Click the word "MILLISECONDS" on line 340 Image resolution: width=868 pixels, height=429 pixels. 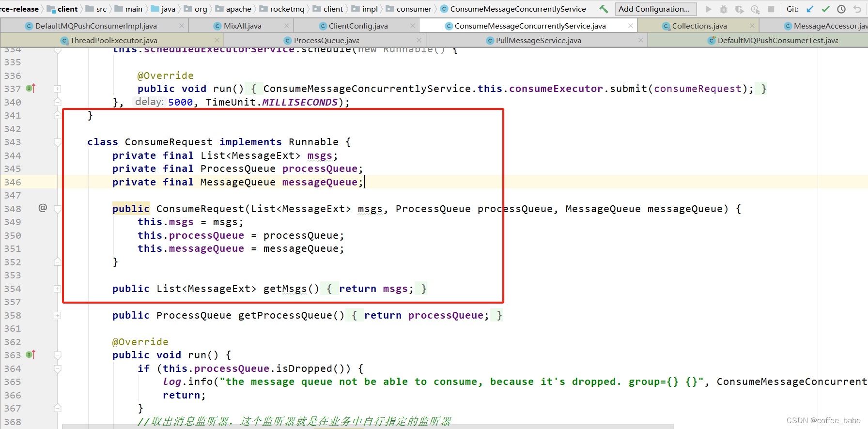[300, 102]
